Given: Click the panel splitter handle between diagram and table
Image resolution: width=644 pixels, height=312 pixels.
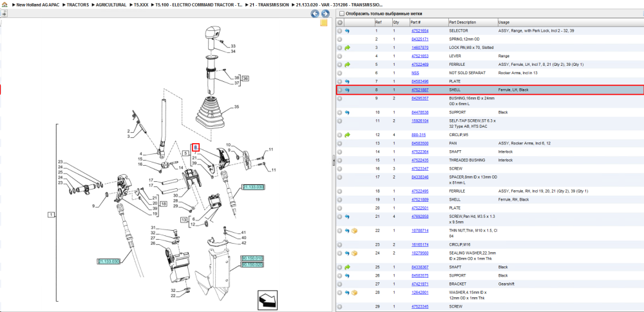Looking at the screenshot, I should (334, 161).
